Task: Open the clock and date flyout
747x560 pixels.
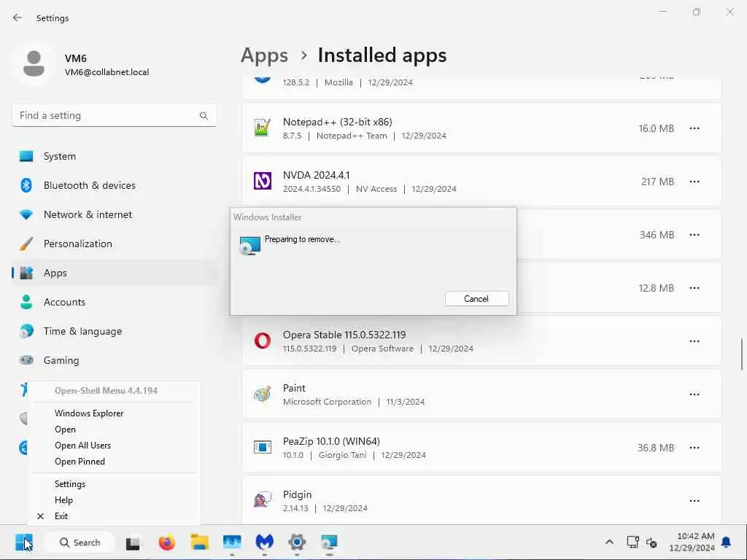Action: (x=692, y=542)
